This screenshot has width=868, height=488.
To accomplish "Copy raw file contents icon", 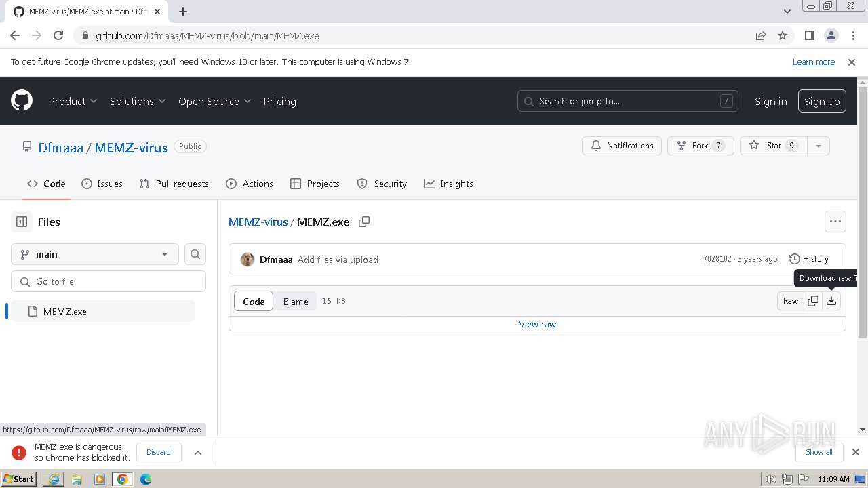I will click(813, 301).
